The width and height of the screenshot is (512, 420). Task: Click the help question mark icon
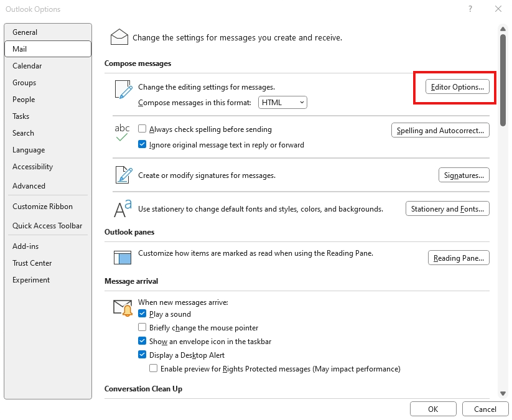click(x=470, y=9)
